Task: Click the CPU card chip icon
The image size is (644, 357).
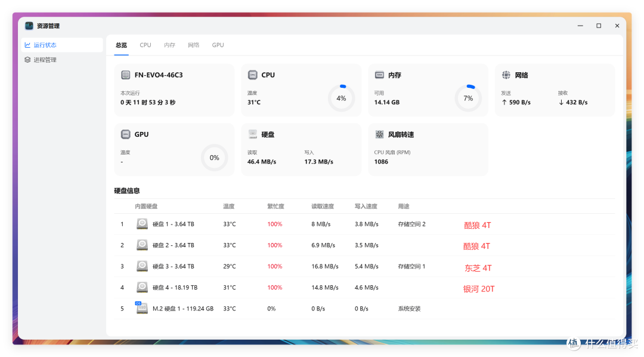Action: (253, 75)
